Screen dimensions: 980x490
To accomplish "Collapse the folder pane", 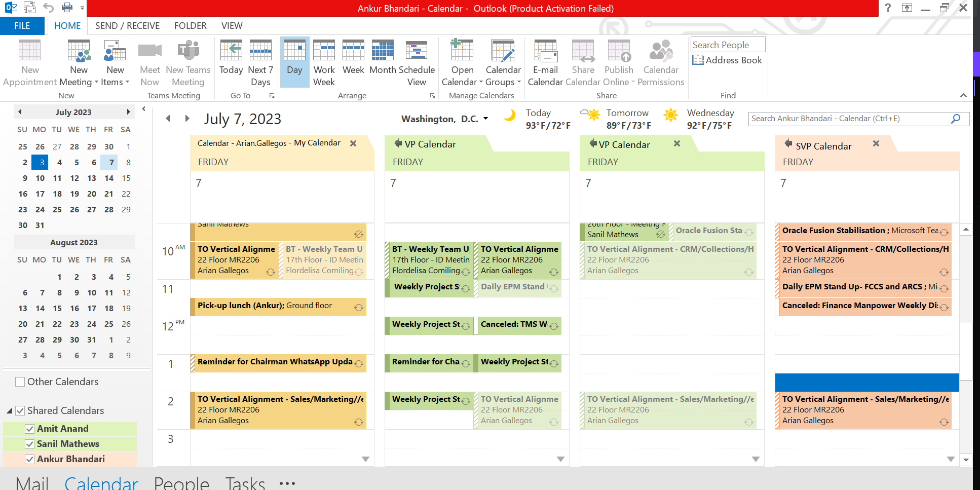I will (144, 109).
